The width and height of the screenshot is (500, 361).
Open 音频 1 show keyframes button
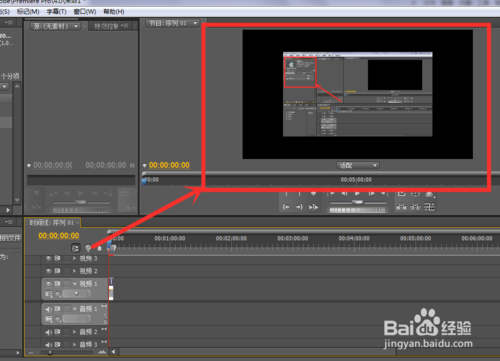click(58, 319)
